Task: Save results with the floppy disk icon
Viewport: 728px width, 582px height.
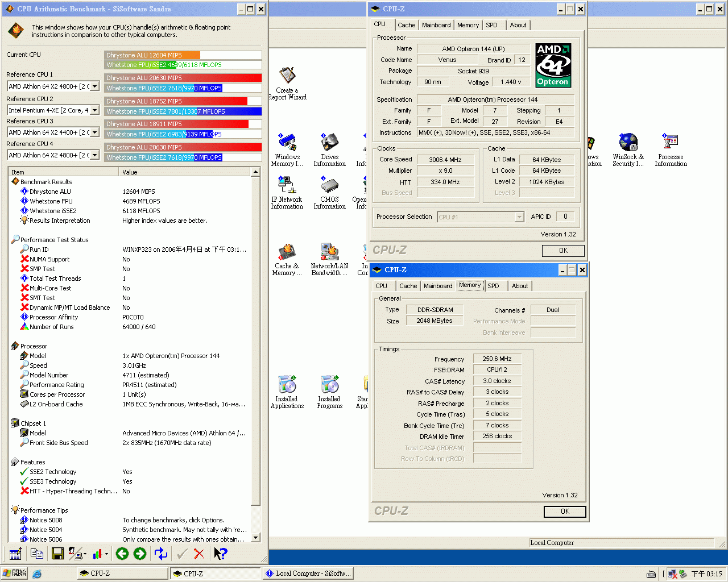Action: (57, 554)
